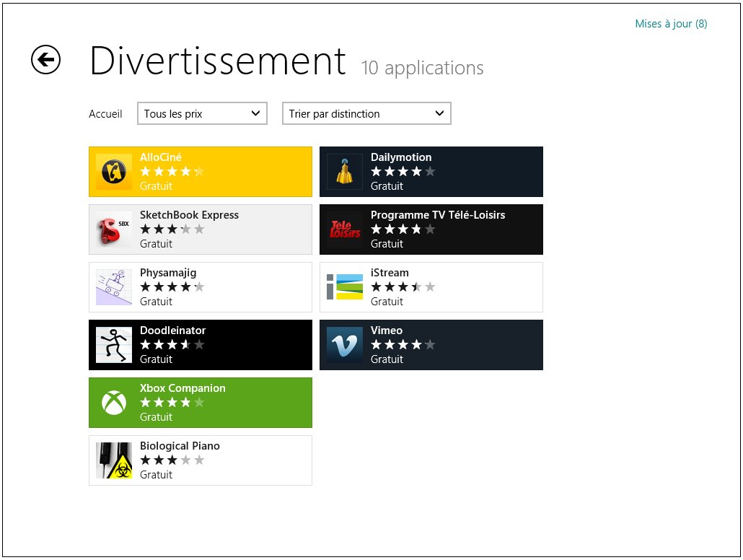
Task: Click the Dailymotion app icon
Action: pos(345,172)
